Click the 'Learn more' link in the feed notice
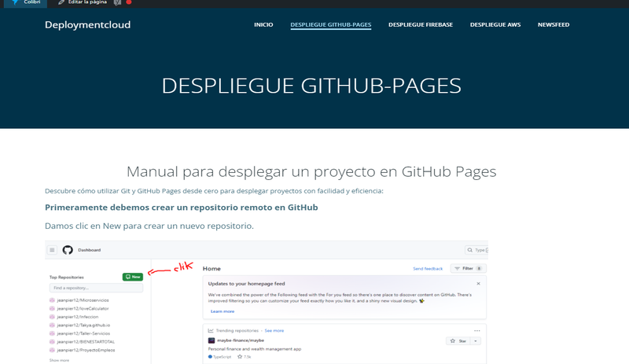Screen dimensions: 629x364 click(223, 311)
